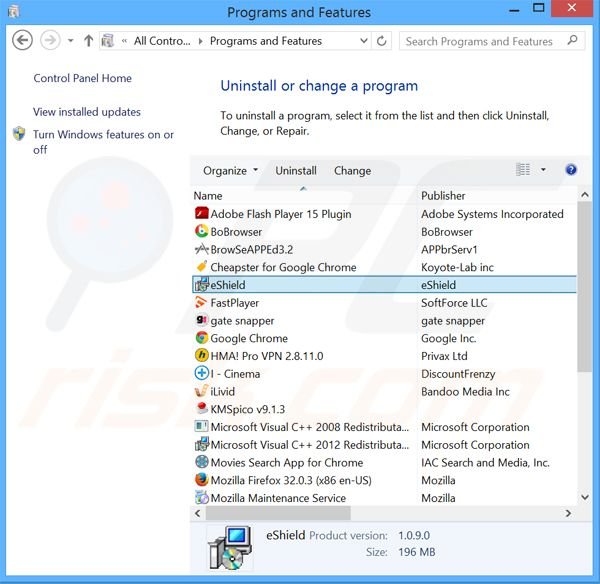Click Programs and Features breadcrumb
Viewport: 600px width, 584px height.
[266, 41]
